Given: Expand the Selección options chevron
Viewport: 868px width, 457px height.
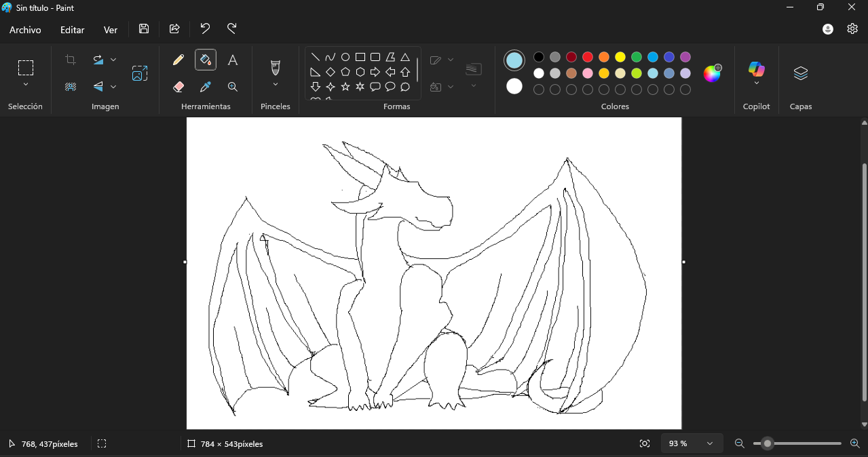Looking at the screenshot, I should tap(26, 85).
